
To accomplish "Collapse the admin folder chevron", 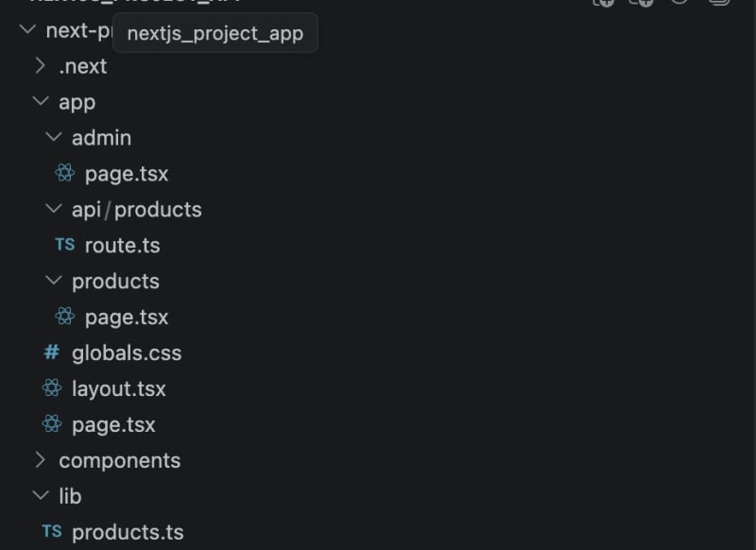I will [x=54, y=137].
